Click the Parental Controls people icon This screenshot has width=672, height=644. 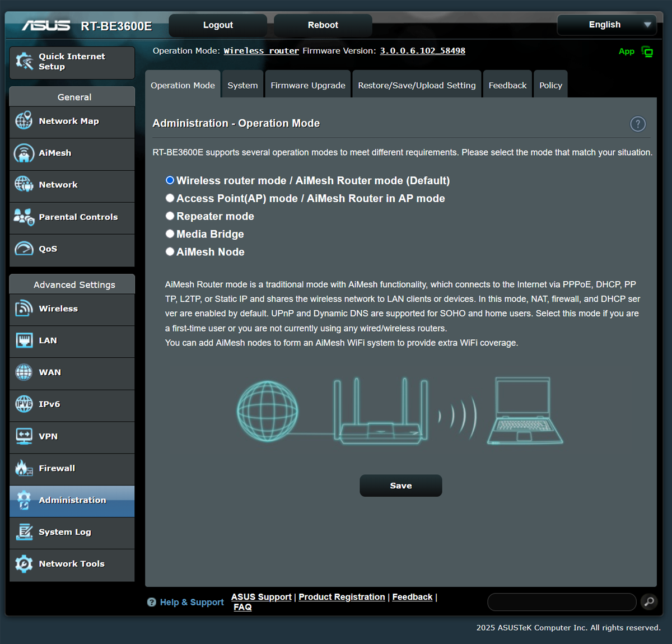point(24,217)
